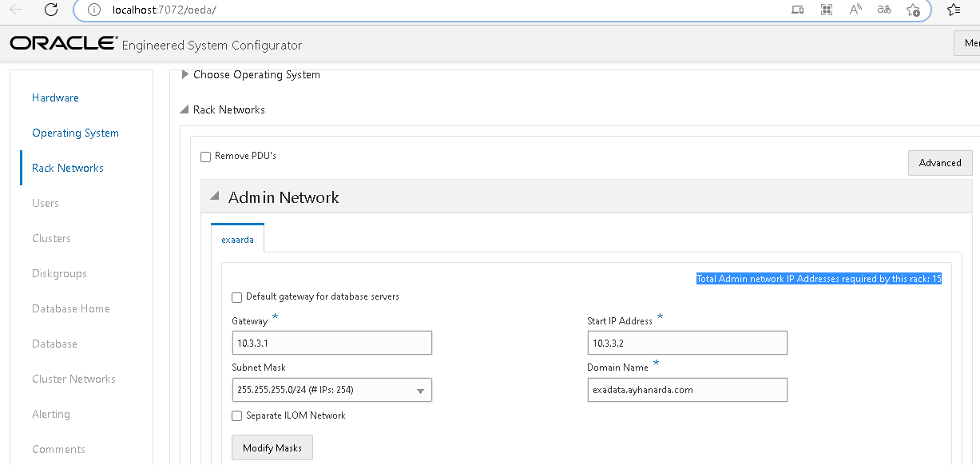Open the Menu button at top right

coord(967,43)
